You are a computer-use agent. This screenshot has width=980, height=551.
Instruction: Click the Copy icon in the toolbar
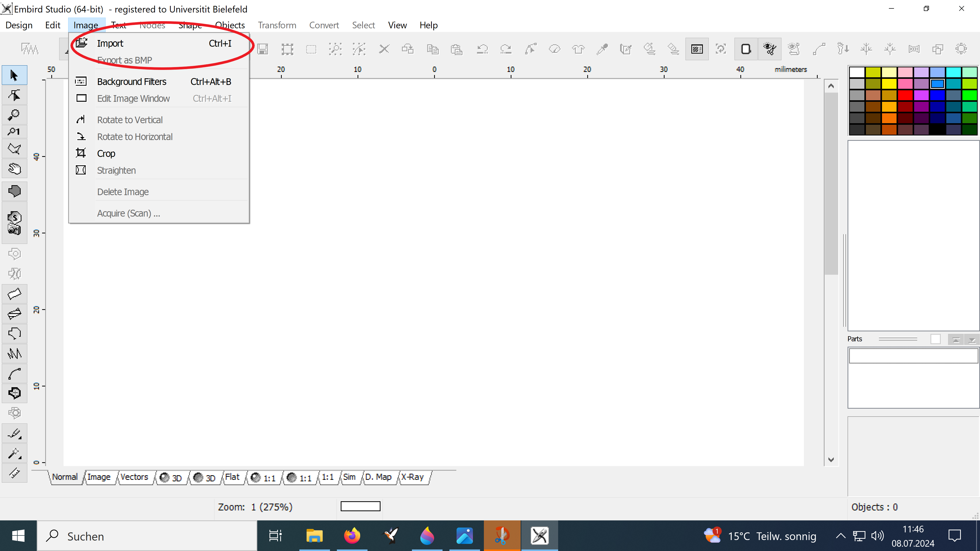pyautogui.click(x=433, y=49)
